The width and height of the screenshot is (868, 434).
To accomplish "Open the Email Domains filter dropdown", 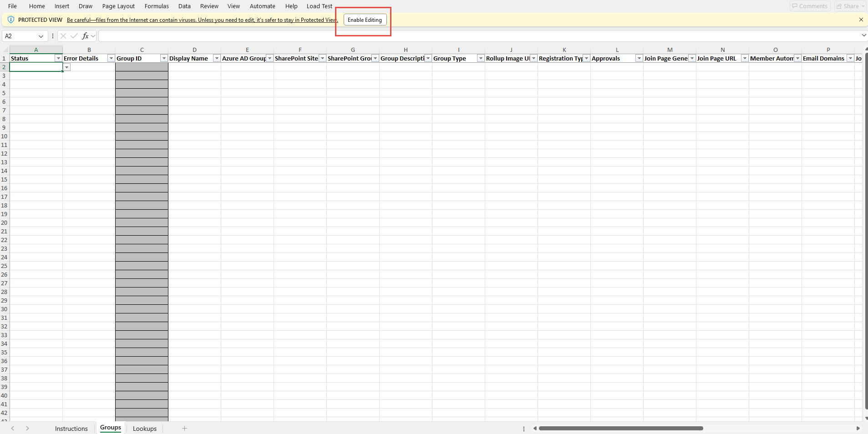I will [x=850, y=58].
